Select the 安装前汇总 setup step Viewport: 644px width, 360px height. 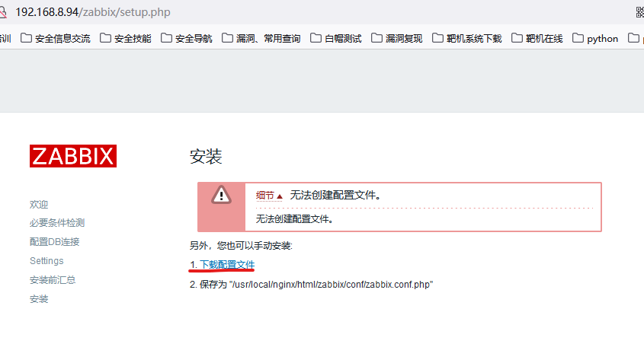pyautogui.click(x=53, y=280)
